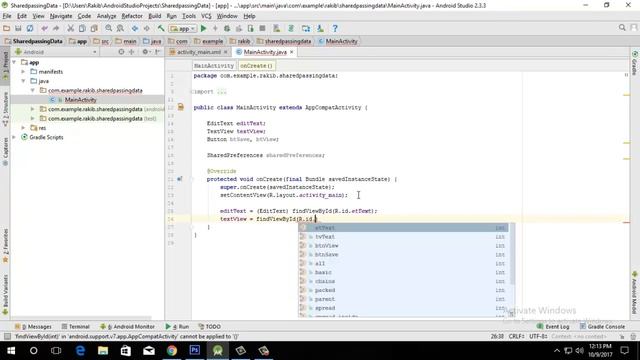Select etText autocomplete suggestion
The width and height of the screenshot is (640, 360).
(x=403, y=228)
